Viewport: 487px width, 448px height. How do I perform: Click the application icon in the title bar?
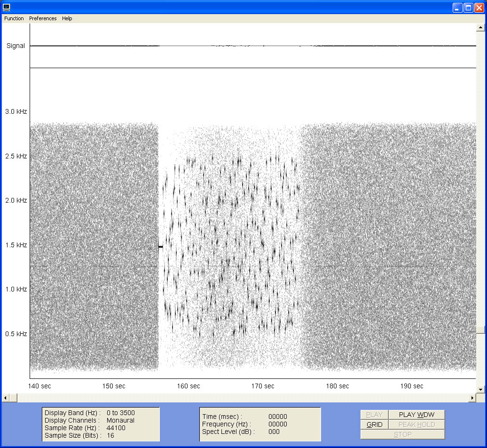coord(7,7)
